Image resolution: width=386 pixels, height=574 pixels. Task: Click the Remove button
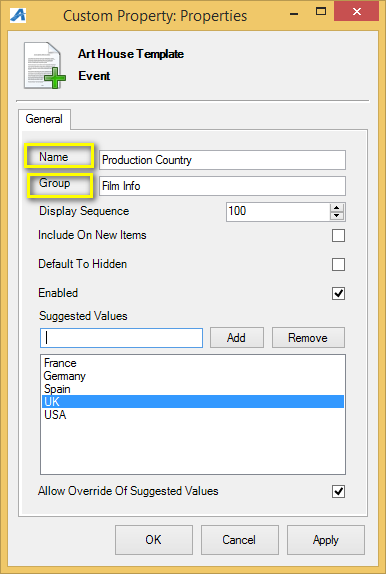point(308,338)
